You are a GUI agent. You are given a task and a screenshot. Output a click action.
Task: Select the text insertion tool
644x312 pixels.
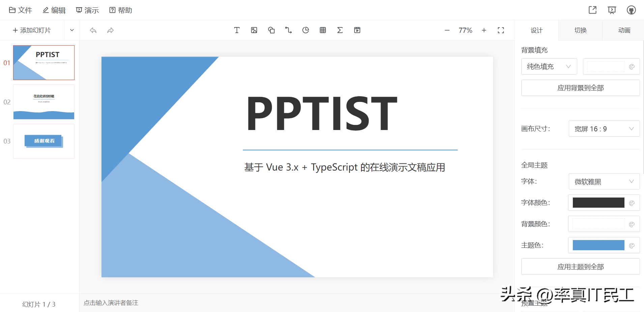pos(237,30)
